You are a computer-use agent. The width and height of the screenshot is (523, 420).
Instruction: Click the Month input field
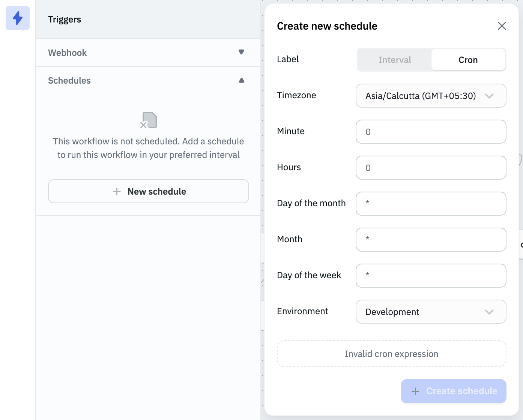pos(431,240)
